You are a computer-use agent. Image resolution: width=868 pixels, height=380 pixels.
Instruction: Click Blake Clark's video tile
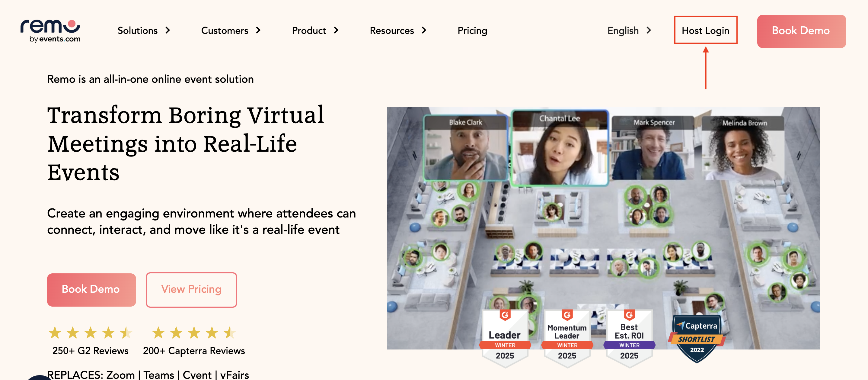click(466, 148)
